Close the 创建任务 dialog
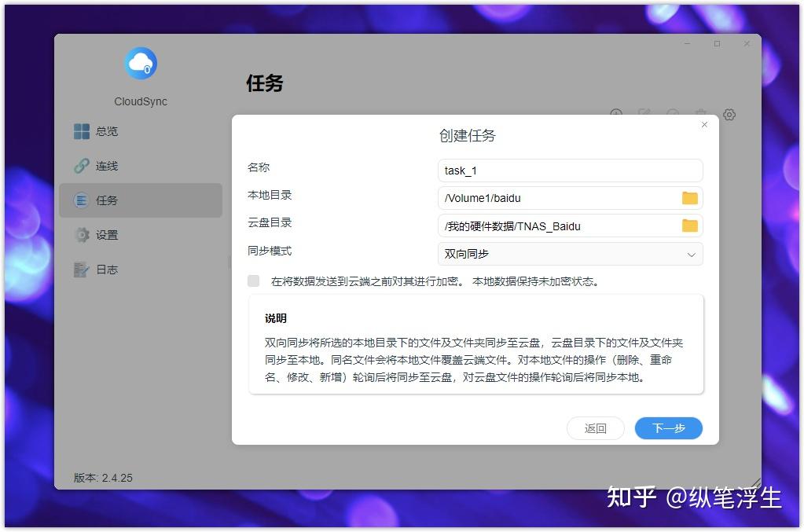The image size is (804, 532). (704, 124)
